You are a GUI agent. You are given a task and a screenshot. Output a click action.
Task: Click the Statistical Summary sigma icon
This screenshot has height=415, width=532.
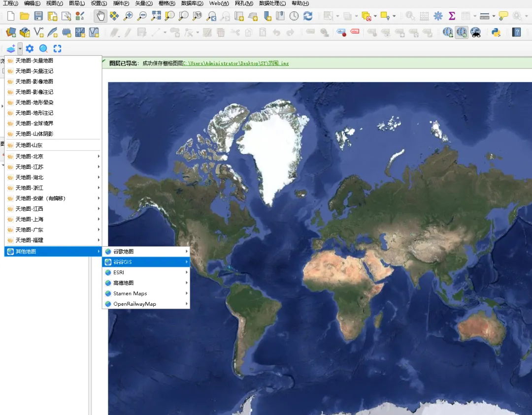[452, 16]
